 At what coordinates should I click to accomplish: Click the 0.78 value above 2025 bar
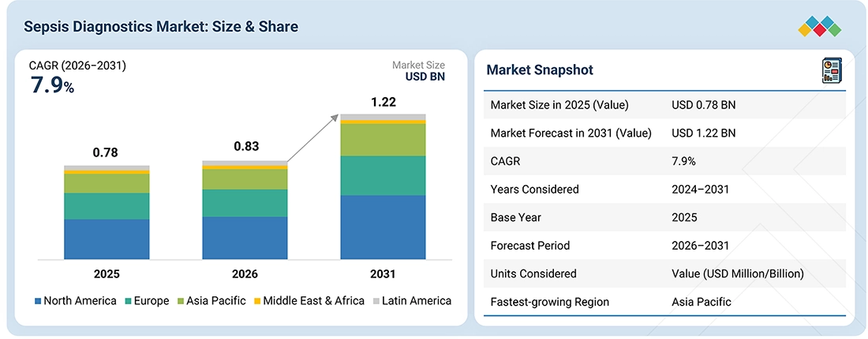pos(105,153)
